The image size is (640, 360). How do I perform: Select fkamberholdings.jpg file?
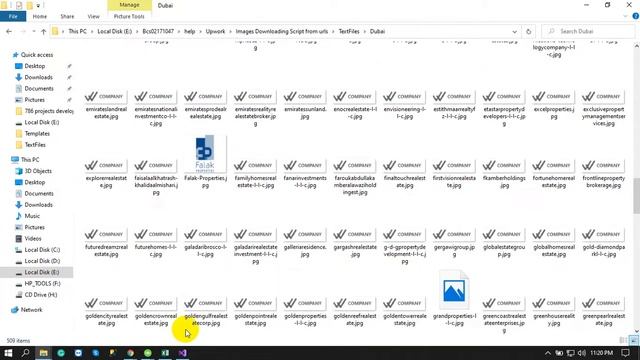tap(504, 174)
